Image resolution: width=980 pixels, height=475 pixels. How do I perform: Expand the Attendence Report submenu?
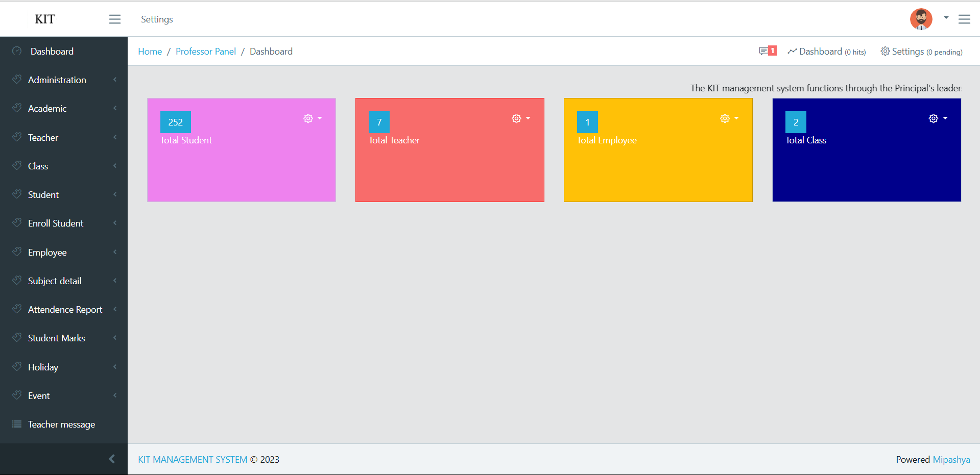[x=65, y=310]
